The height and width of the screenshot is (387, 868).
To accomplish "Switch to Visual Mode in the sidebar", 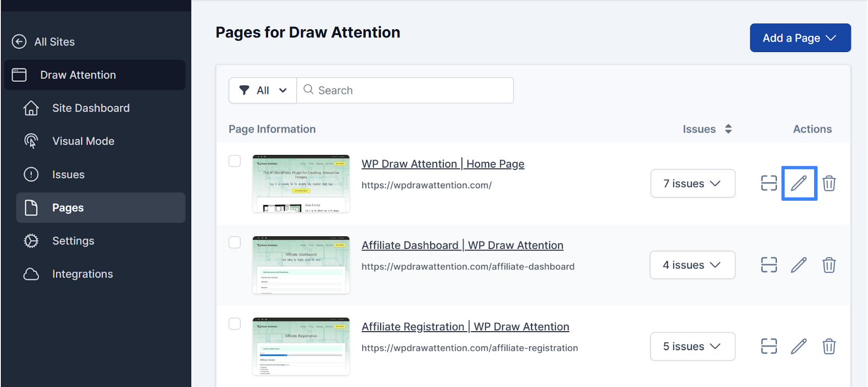I will click(x=84, y=141).
